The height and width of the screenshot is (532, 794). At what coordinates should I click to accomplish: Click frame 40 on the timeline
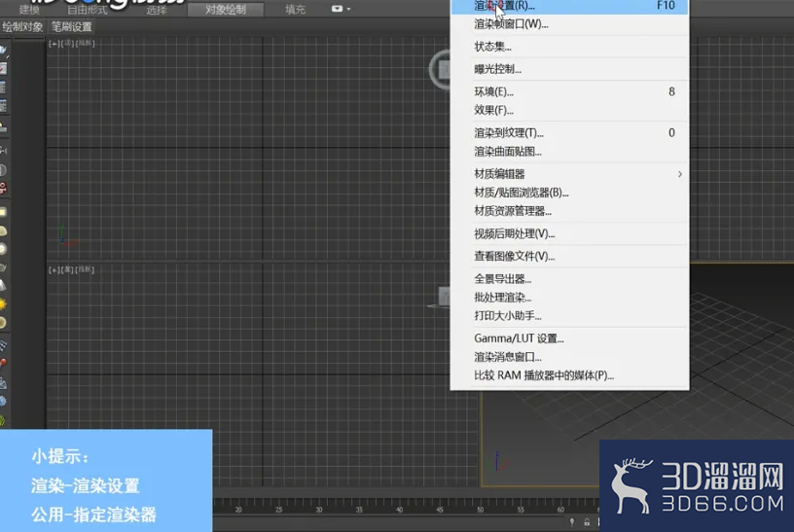(400, 510)
